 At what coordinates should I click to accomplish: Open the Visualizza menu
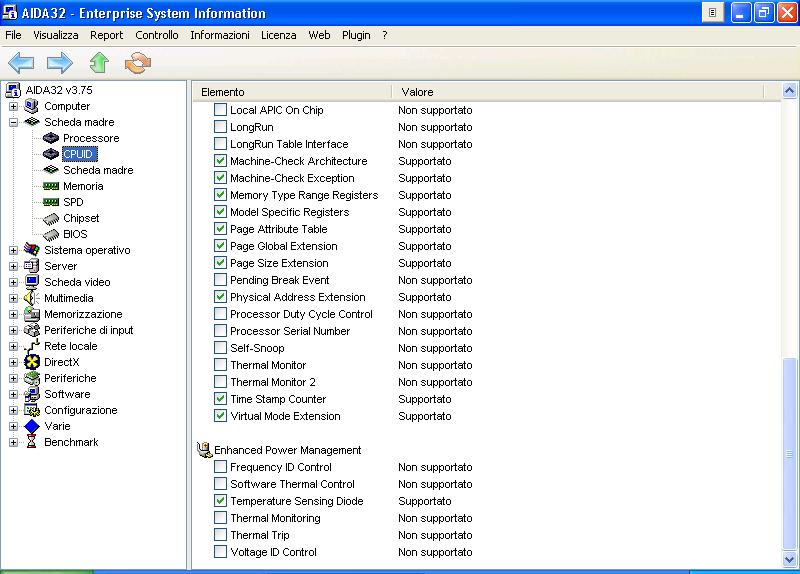point(56,35)
